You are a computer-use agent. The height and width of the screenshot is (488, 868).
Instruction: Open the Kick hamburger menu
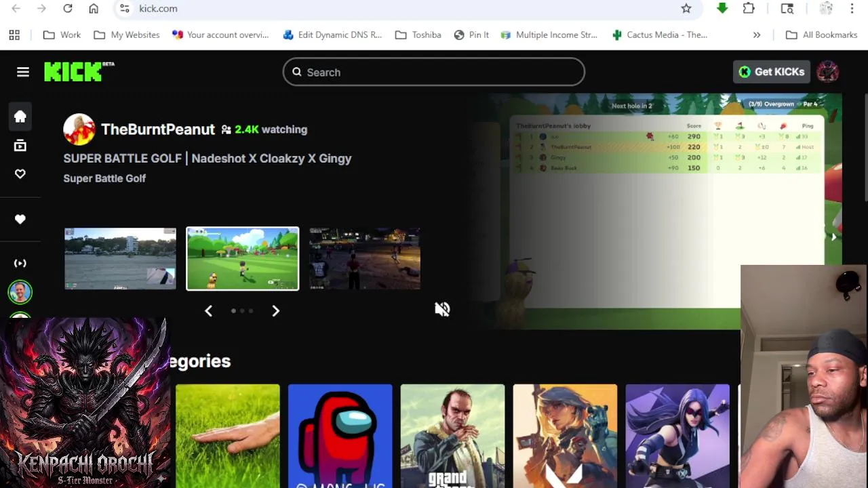[23, 72]
